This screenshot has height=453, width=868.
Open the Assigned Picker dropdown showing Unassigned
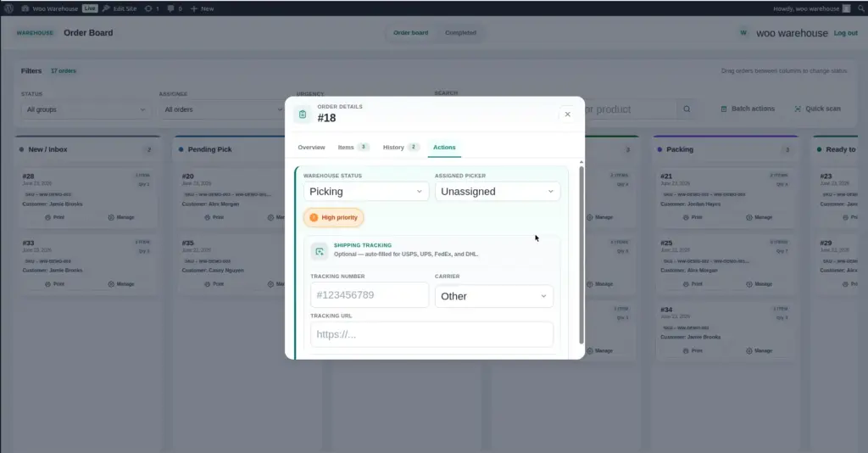[x=497, y=192]
